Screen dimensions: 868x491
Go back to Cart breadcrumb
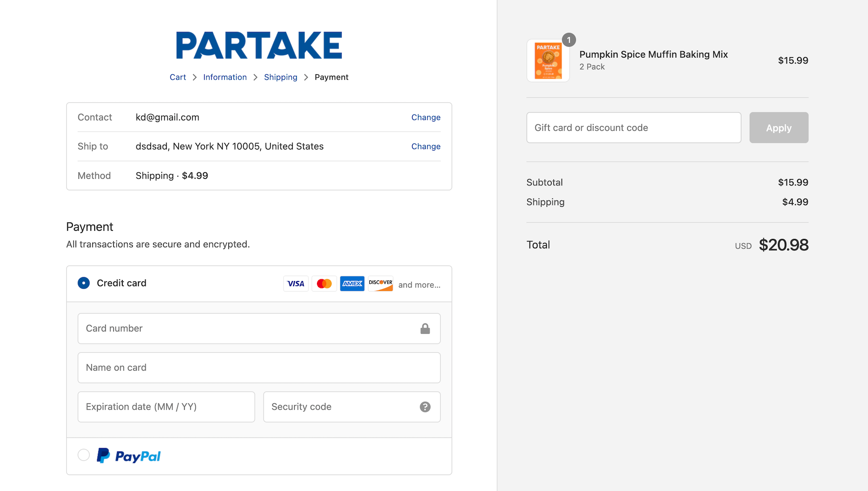(178, 77)
